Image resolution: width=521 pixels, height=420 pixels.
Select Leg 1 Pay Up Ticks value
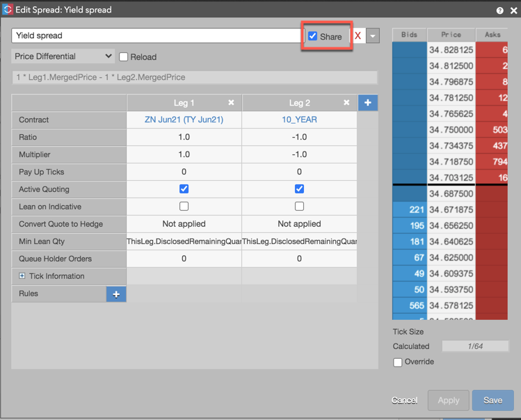click(184, 172)
